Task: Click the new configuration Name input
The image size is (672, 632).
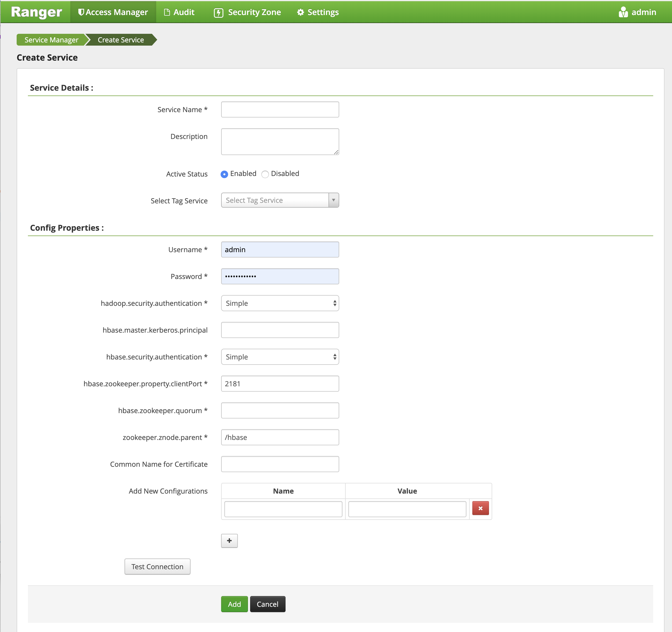Action: pos(283,509)
